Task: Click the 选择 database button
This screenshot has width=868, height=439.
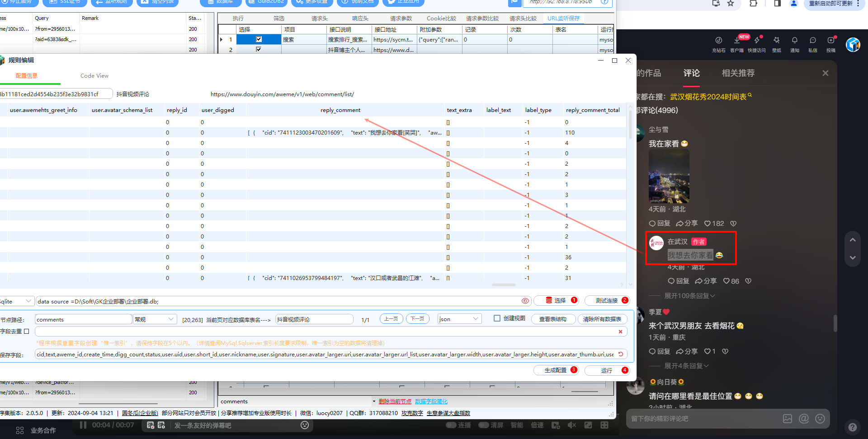Action: pyautogui.click(x=557, y=300)
